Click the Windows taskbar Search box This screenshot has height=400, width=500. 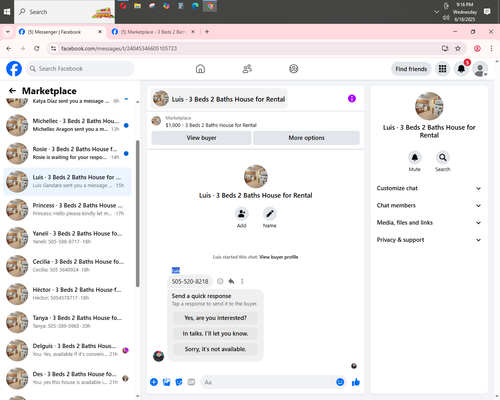click(x=65, y=12)
